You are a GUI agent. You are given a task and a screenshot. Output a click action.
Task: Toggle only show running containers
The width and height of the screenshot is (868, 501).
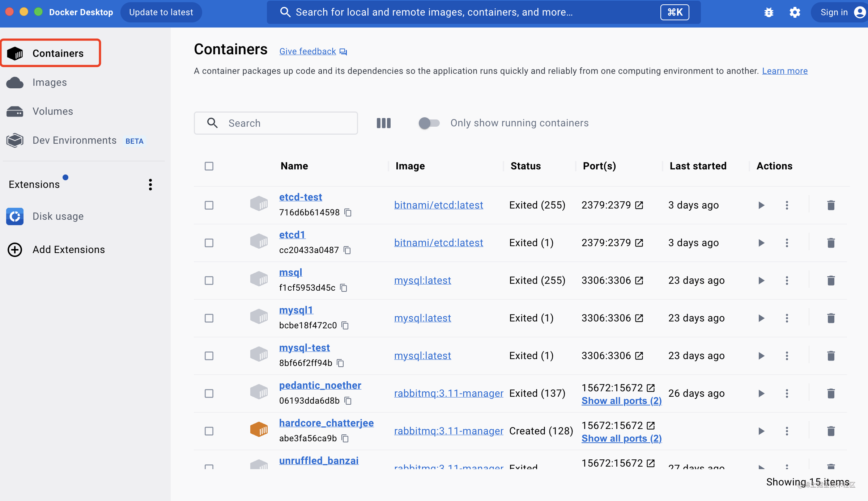click(x=429, y=123)
